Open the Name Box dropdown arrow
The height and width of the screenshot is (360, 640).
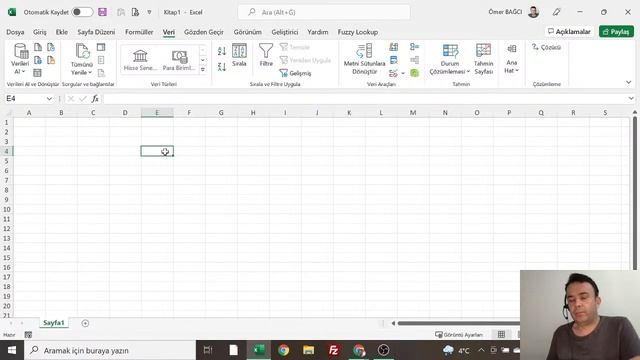[49, 99]
